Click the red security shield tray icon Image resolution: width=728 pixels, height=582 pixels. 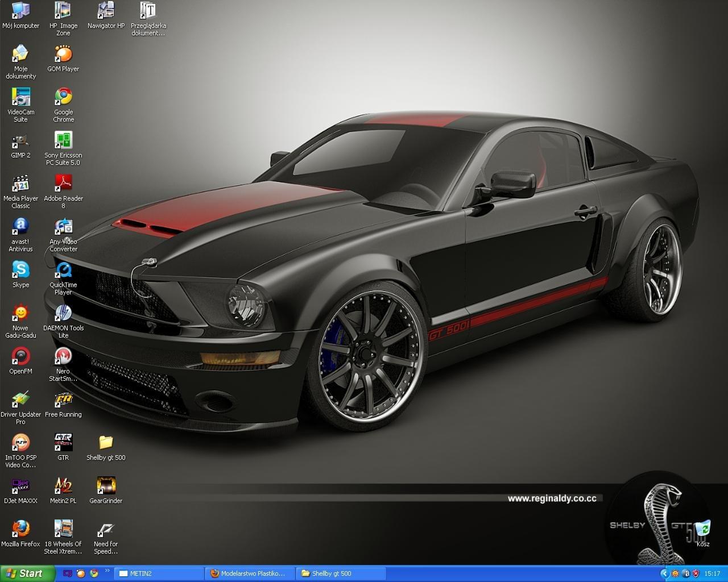(696, 574)
